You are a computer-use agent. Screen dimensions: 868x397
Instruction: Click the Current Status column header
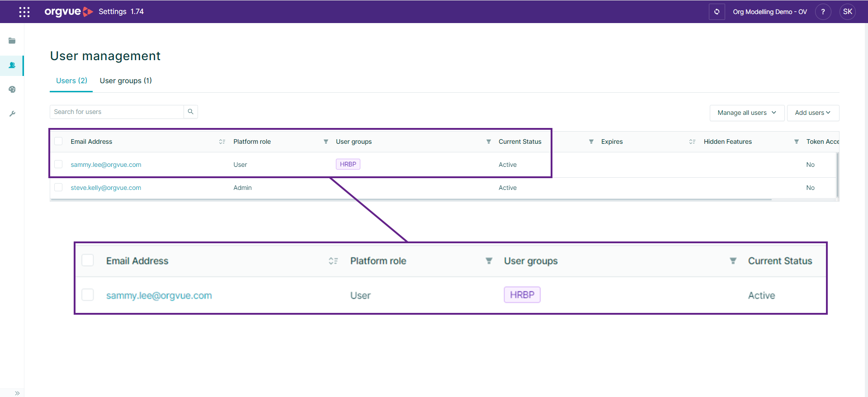coord(520,142)
